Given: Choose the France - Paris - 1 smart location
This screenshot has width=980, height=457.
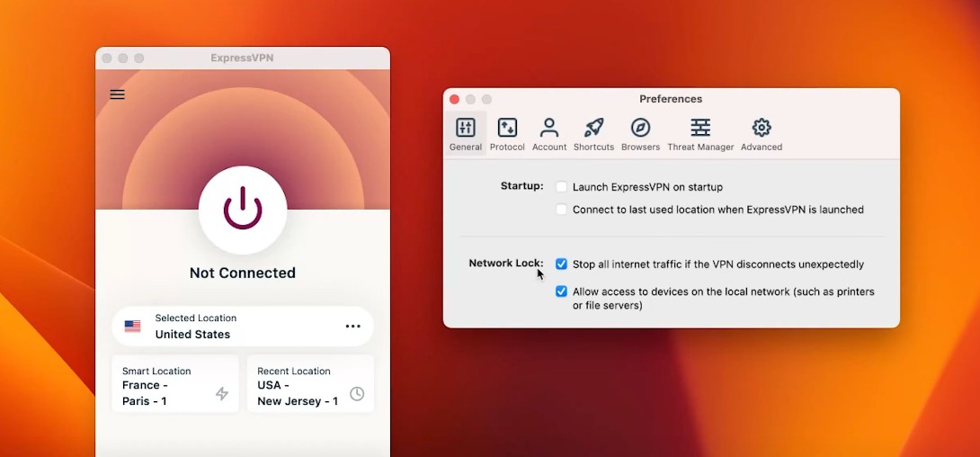Looking at the screenshot, I should [175, 384].
